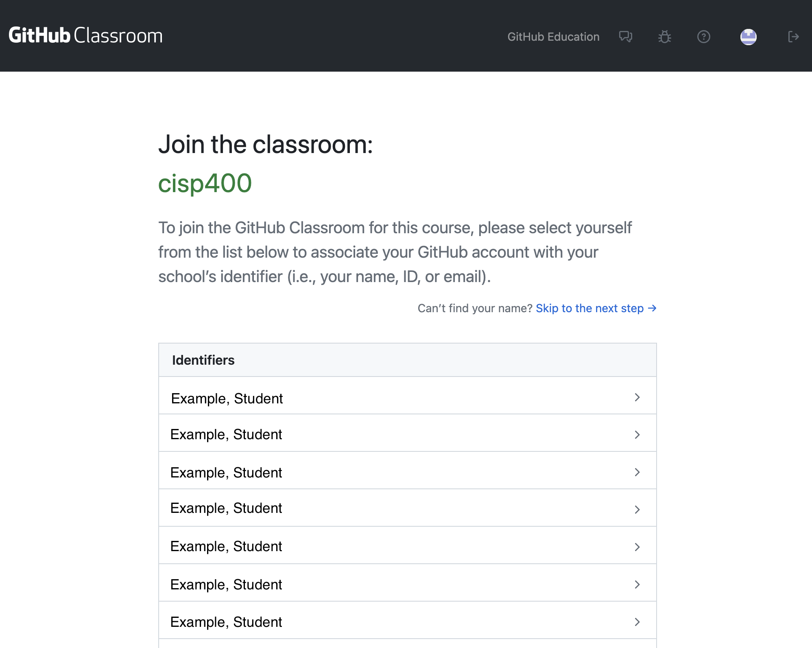
Task: Select the third Example, Student identifier
Action: (x=226, y=472)
